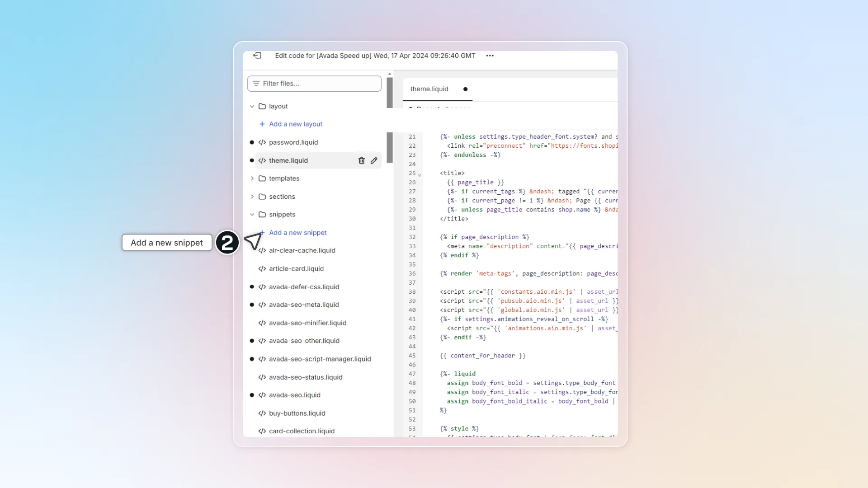Click the unsaved dot on theme.liquid tab
This screenshot has width=868, height=488.
pyautogui.click(x=465, y=89)
